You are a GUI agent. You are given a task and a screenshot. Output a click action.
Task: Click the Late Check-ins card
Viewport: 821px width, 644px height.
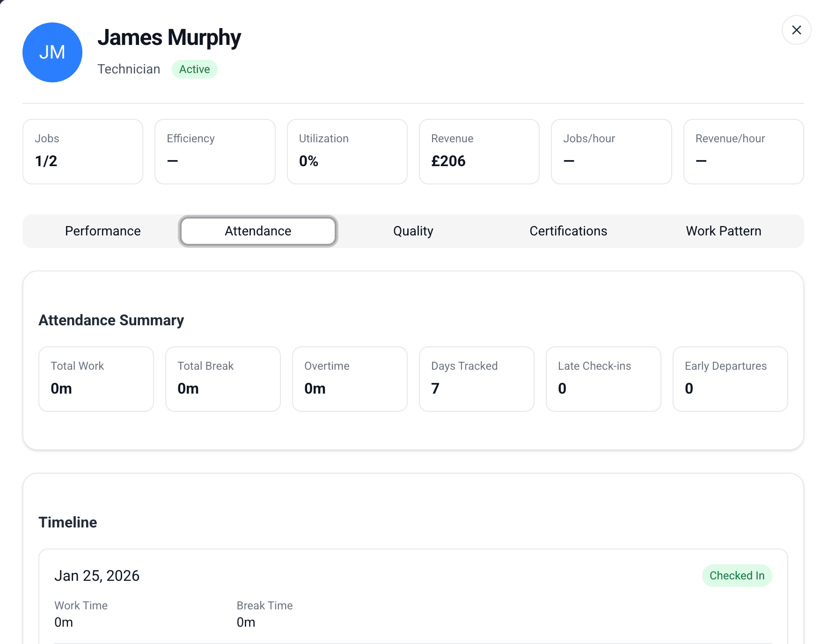(603, 379)
